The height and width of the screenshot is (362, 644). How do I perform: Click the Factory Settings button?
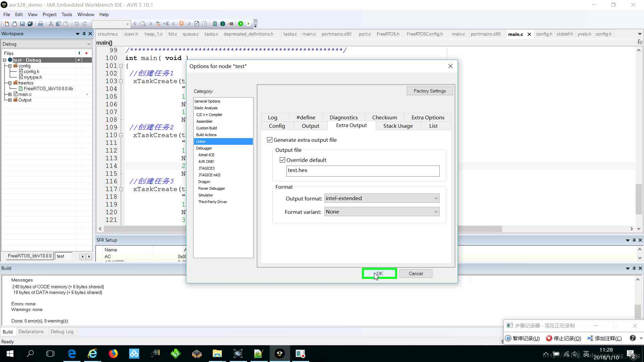click(430, 91)
